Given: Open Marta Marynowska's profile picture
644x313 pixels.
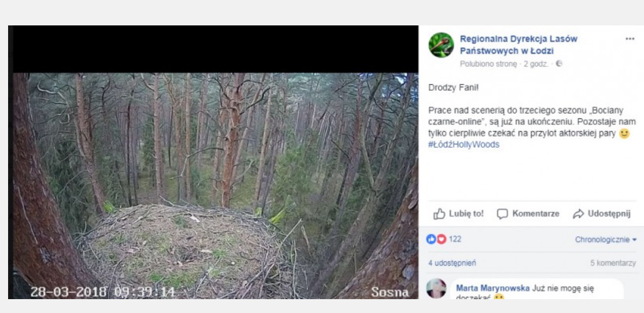Looking at the screenshot, I should click(x=436, y=289).
